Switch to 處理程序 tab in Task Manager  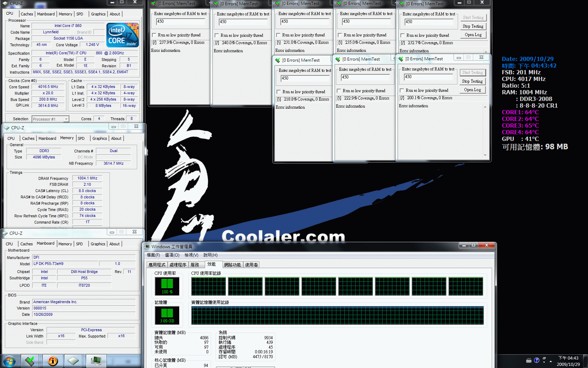point(178,265)
